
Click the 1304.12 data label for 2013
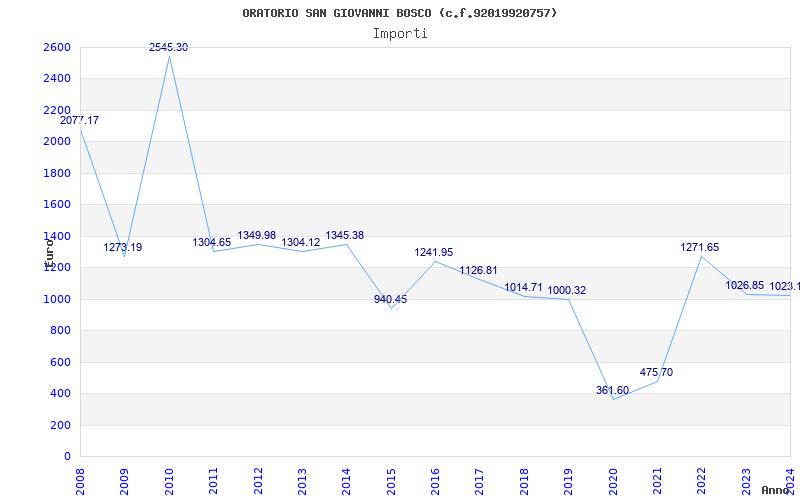301,243
